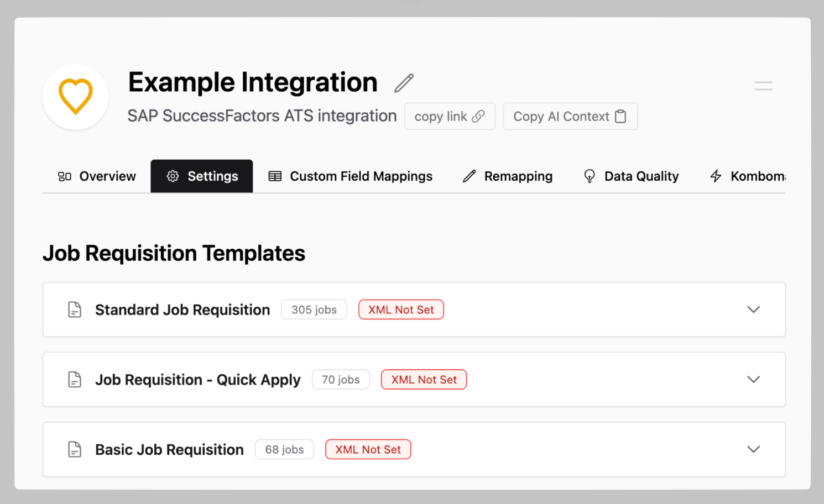
Task: Click the yellow heart integration logo
Action: [x=76, y=97]
